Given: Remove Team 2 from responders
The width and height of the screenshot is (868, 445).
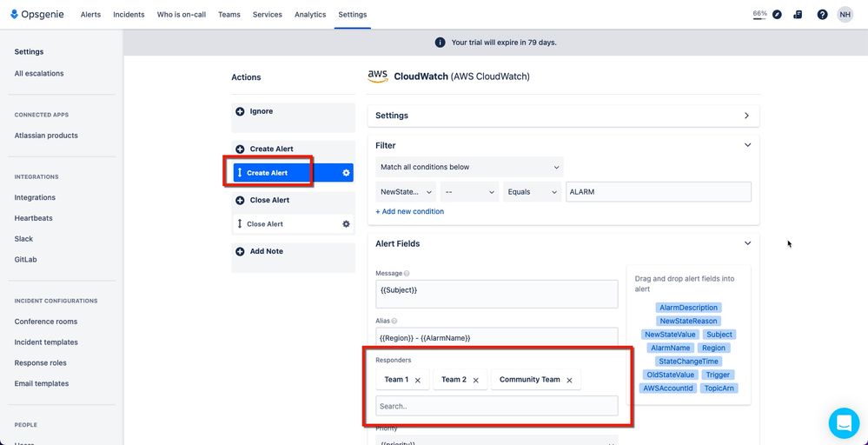Looking at the screenshot, I should (x=475, y=380).
